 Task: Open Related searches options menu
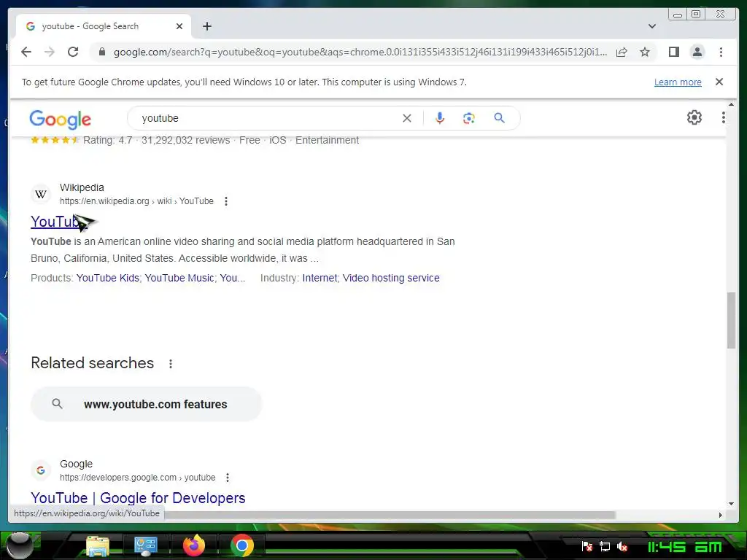[171, 364]
